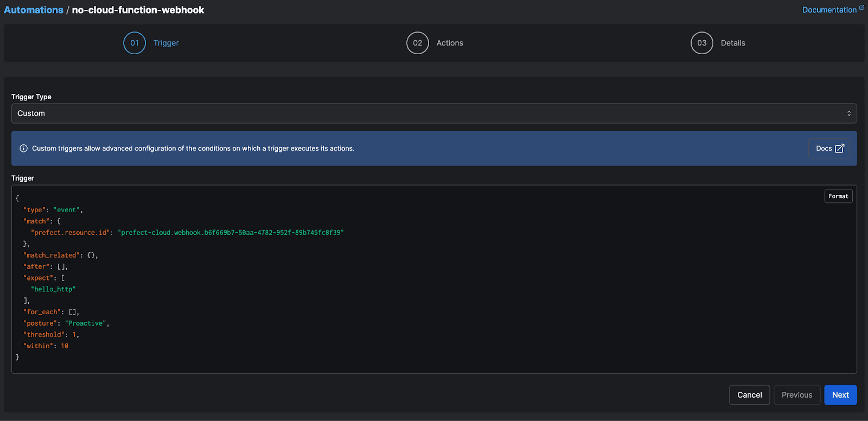Click the Documentation external link icon

[861, 8]
